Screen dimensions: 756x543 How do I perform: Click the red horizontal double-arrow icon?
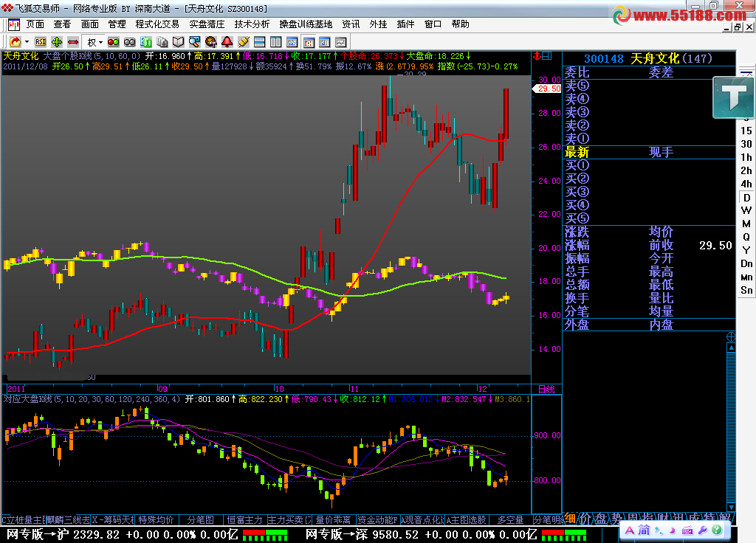(73, 42)
